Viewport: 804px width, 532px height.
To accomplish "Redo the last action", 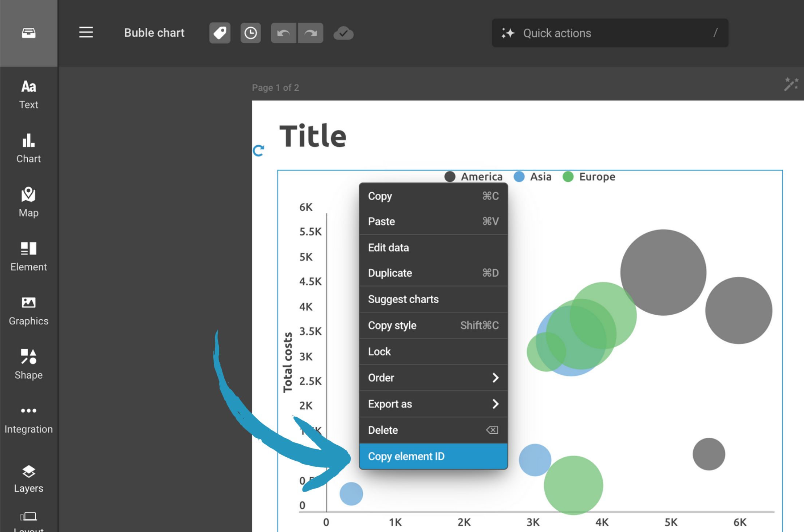I will pos(310,33).
